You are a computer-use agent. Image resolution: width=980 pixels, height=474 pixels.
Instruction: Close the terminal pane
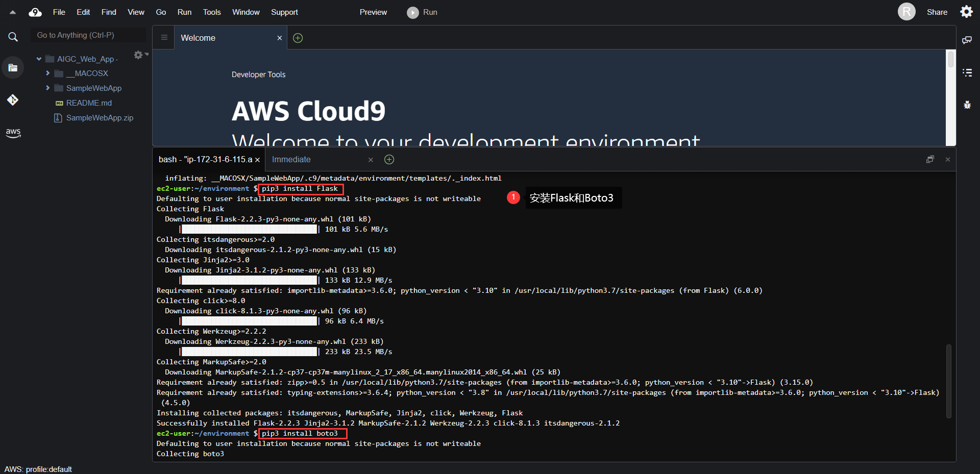(948, 159)
